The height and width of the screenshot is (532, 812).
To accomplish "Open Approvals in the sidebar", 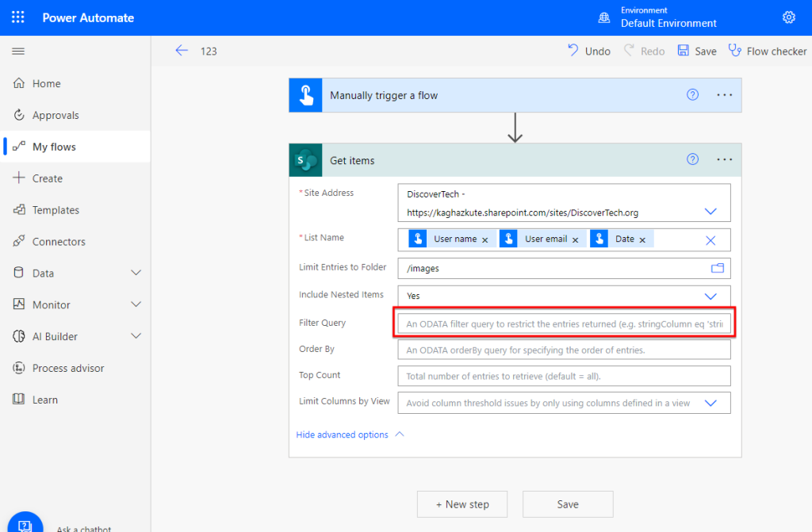I will point(75,115).
